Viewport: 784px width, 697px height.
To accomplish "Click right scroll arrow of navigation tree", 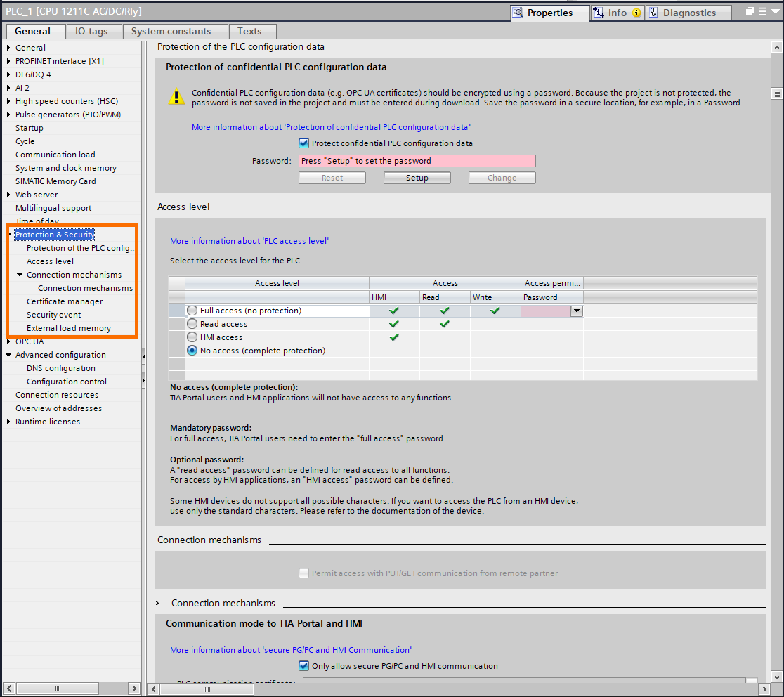I will [134, 689].
